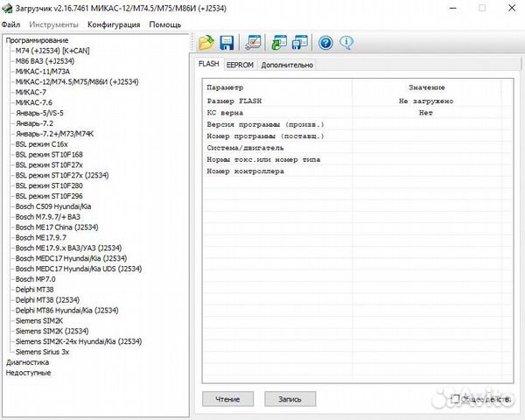
Task: Click the info speech bubble icon
Action: [x=346, y=42]
